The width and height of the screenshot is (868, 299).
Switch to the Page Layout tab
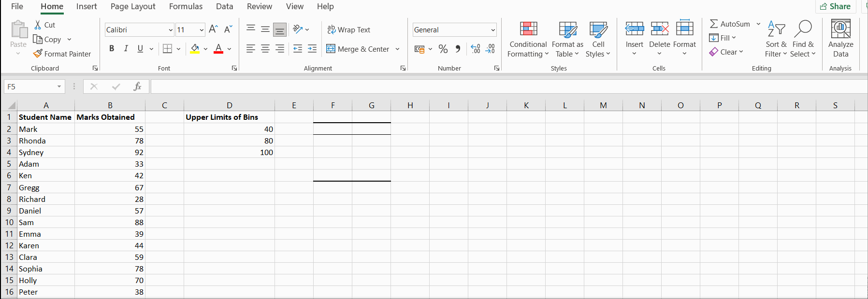[133, 6]
